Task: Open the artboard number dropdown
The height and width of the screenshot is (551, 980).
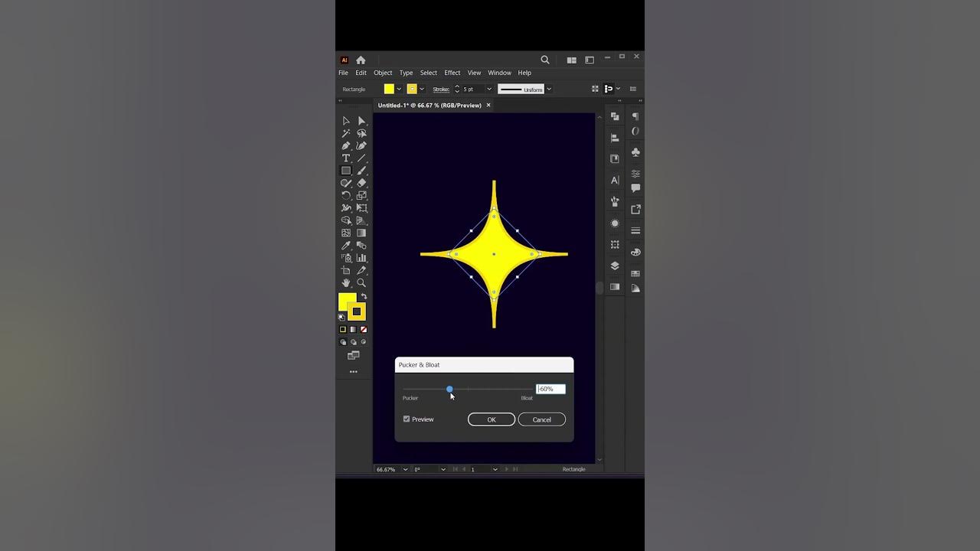Action: (x=495, y=469)
